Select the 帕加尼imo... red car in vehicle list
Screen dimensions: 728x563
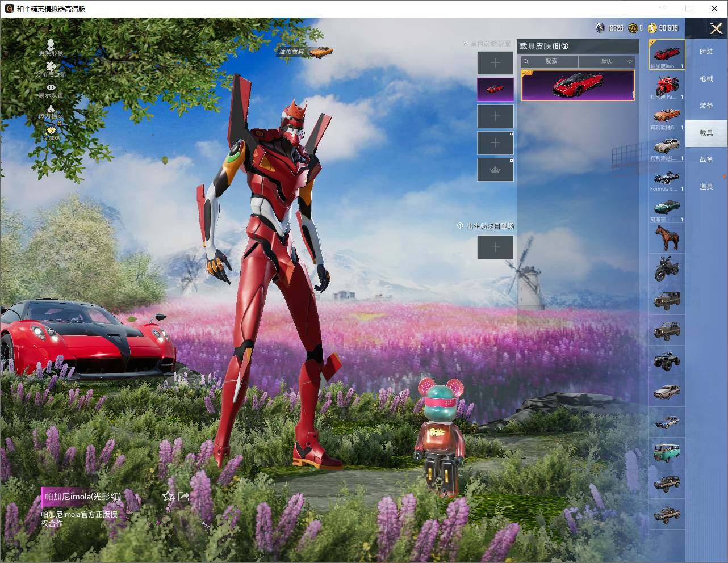tap(667, 54)
